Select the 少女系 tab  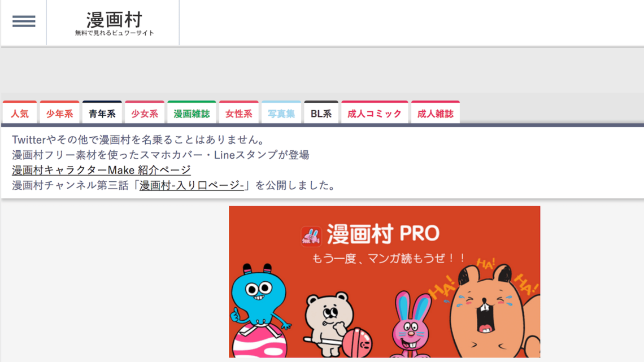(145, 114)
